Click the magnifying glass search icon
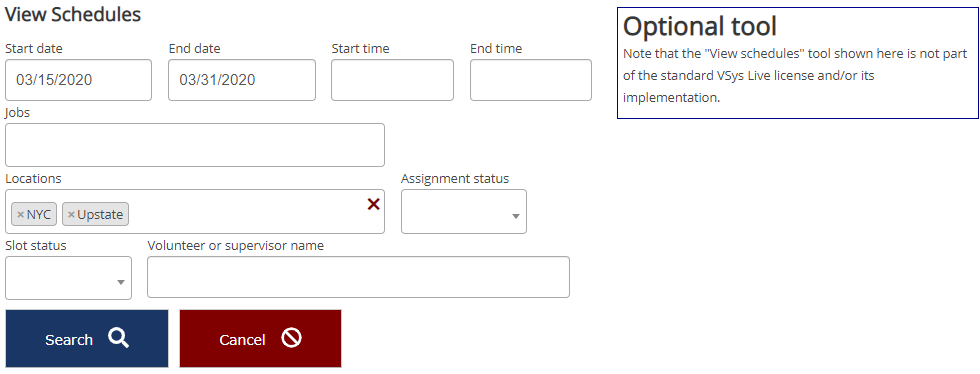This screenshot has height=374, width=980. (x=118, y=338)
